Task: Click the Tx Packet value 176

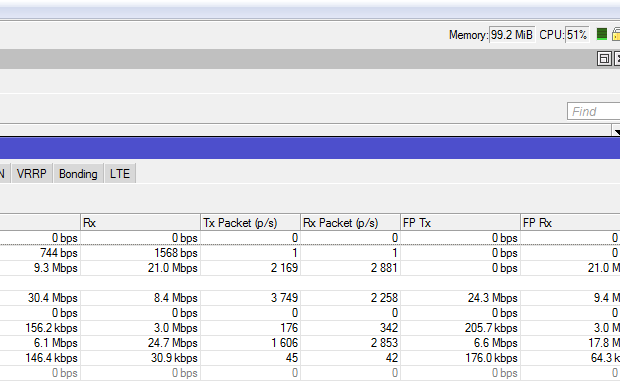Action: click(289, 328)
